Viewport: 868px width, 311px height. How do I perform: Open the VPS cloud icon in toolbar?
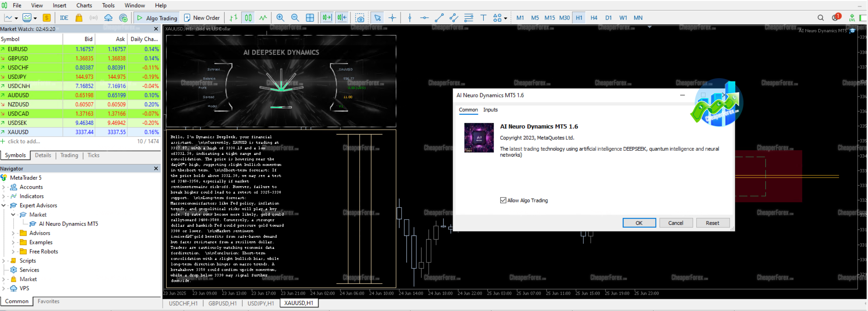coord(108,18)
